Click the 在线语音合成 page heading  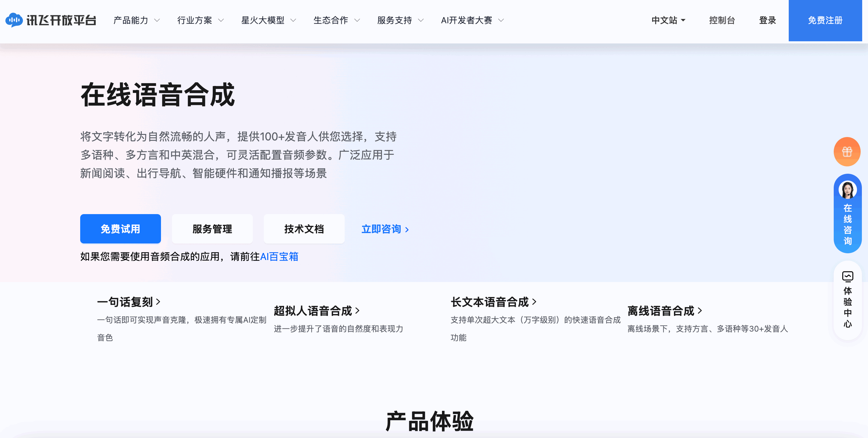pyautogui.click(x=157, y=95)
